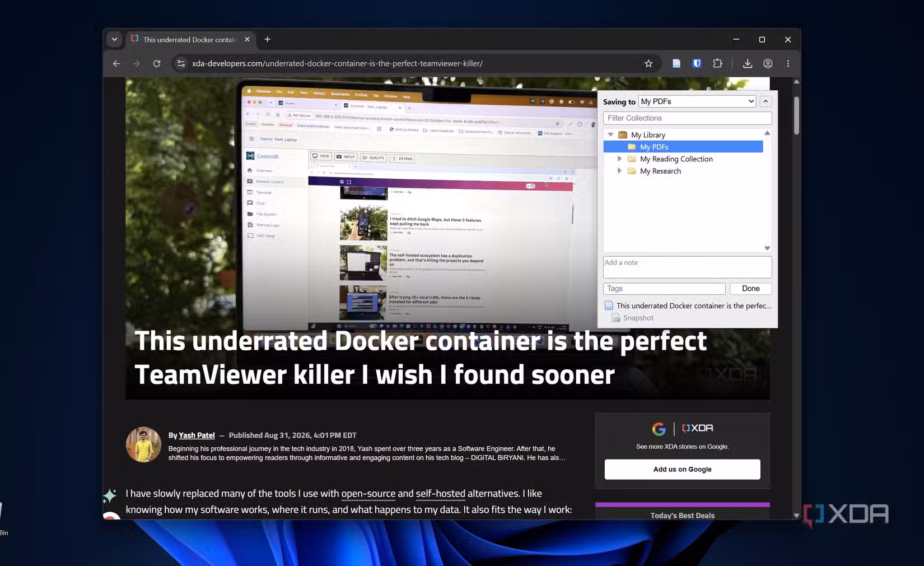Collapse the My Library tree node
The image size is (924, 566).
(x=610, y=134)
